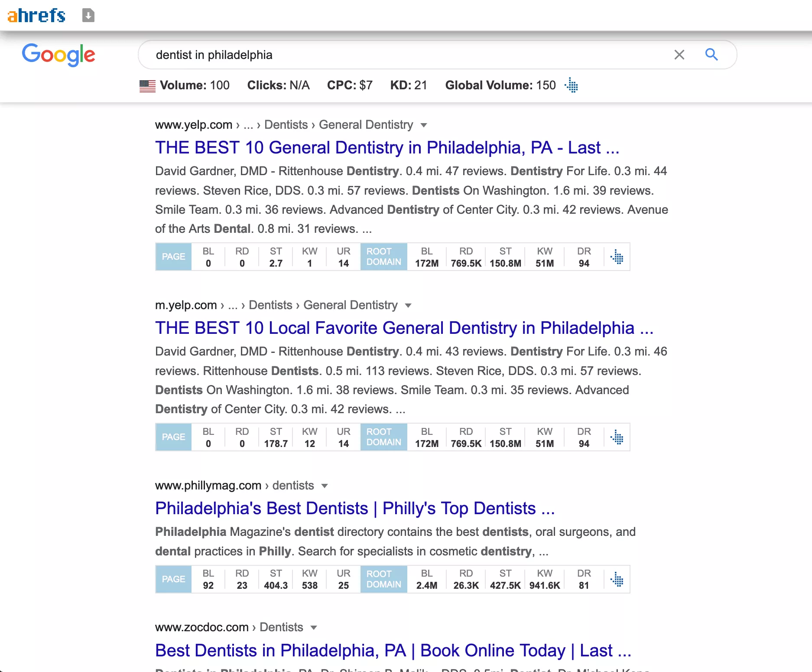Clear the search query with the X button

pyautogui.click(x=679, y=55)
